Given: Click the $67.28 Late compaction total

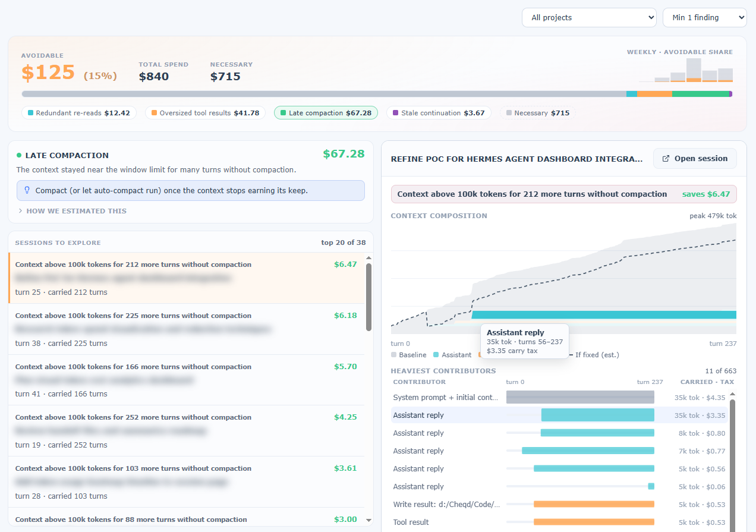Looking at the screenshot, I should pos(344,154).
